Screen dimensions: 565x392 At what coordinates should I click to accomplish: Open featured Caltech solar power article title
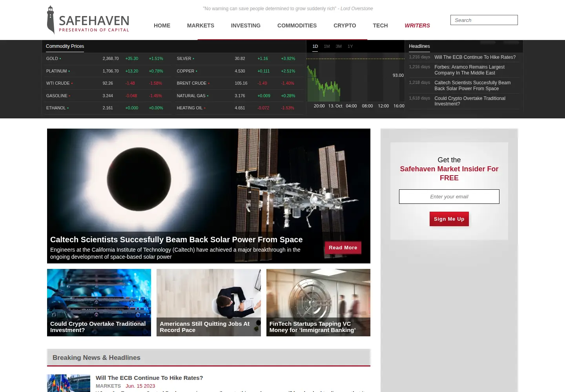[176, 240]
